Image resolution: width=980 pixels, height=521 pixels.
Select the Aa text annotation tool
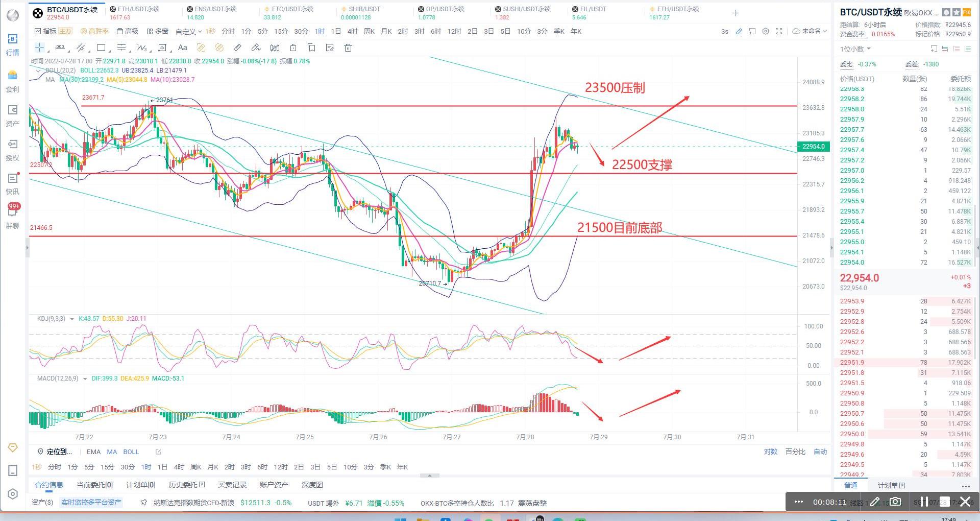[182, 48]
